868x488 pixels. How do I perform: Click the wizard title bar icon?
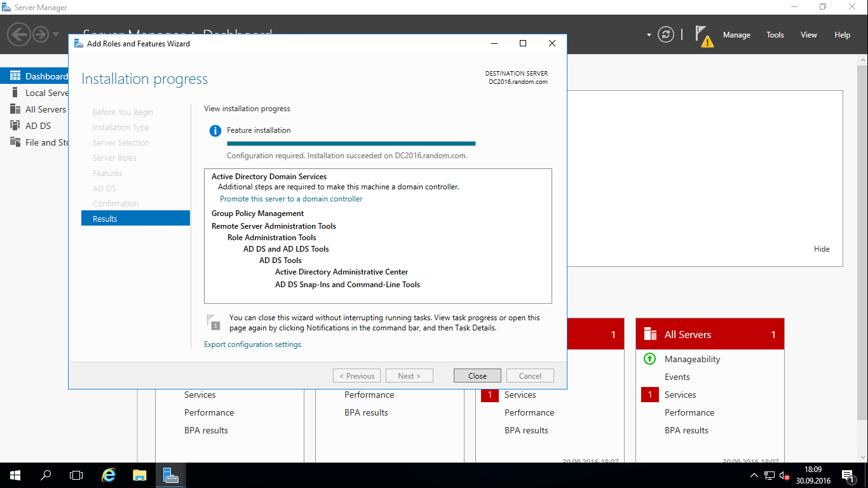pyautogui.click(x=78, y=44)
